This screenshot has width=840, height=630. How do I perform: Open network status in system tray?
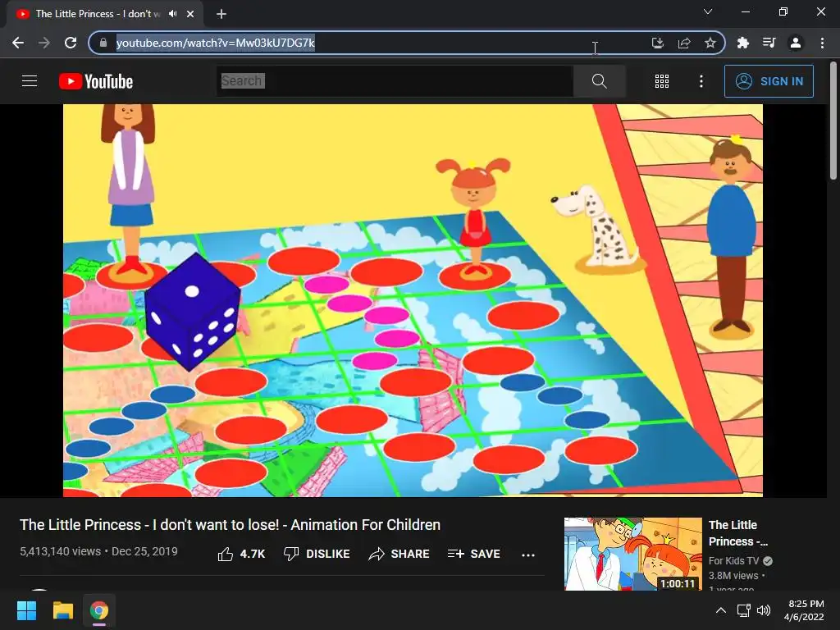pyautogui.click(x=743, y=610)
